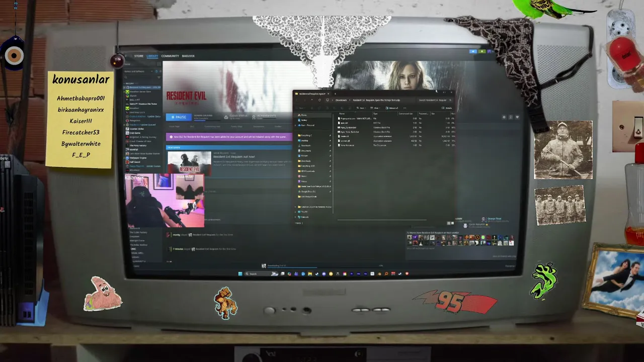Click the blue PAUSE download button
644x362 pixels.
click(x=179, y=117)
